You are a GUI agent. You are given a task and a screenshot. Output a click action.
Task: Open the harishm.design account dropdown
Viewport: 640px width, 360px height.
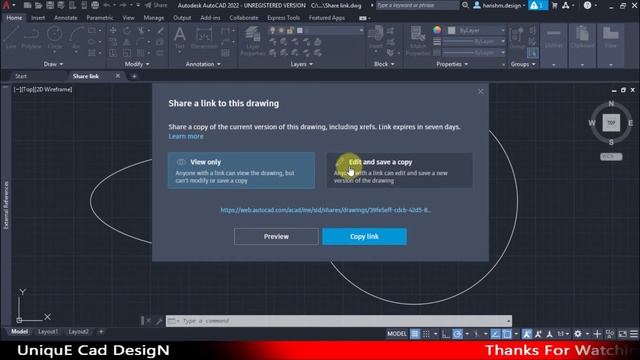(x=500, y=5)
